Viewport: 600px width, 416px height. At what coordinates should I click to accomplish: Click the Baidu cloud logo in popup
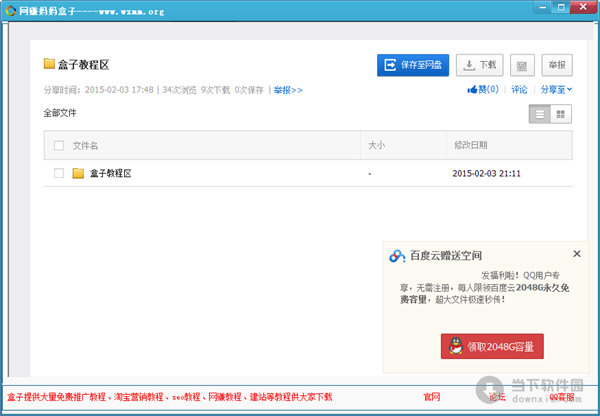[397, 256]
